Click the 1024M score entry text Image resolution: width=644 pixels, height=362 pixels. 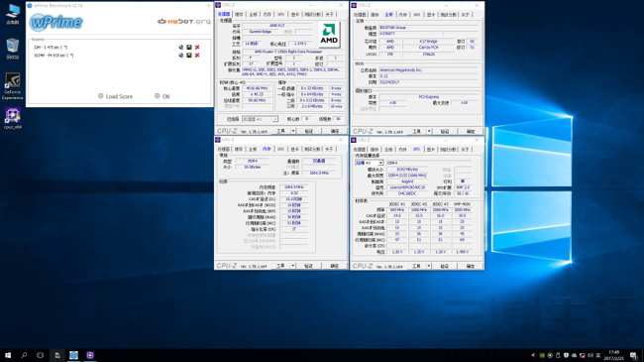tap(54, 56)
